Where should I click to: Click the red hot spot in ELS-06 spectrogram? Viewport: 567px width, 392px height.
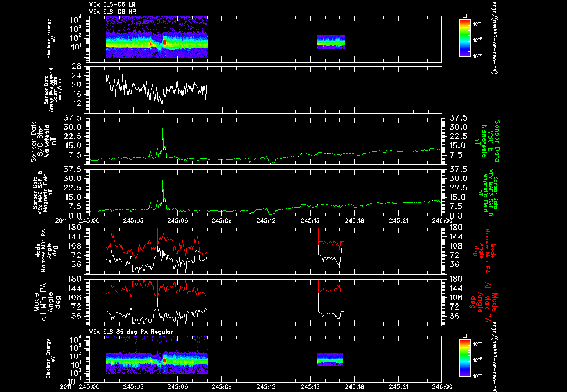point(164,43)
